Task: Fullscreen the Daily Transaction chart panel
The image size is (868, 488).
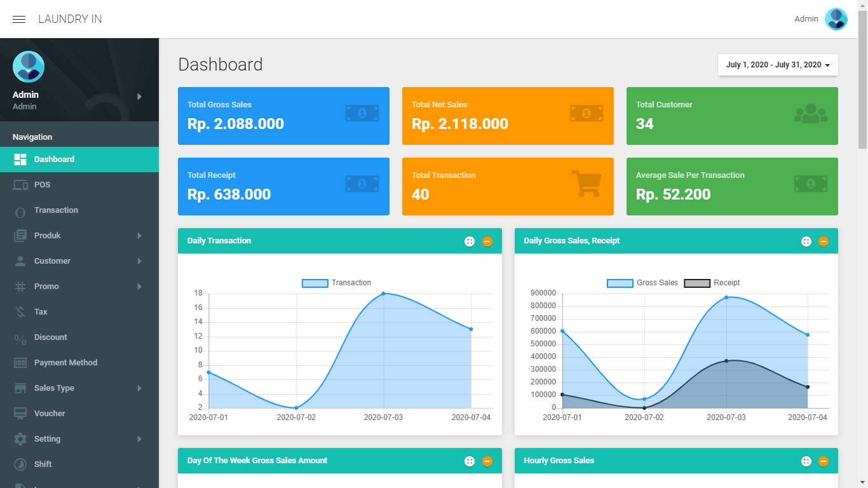Action: (470, 241)
